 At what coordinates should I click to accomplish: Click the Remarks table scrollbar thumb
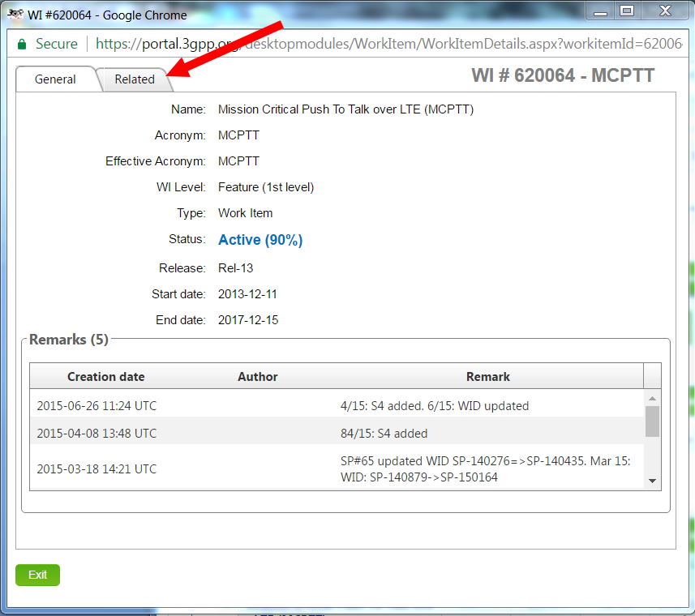[x=652, y=421]
